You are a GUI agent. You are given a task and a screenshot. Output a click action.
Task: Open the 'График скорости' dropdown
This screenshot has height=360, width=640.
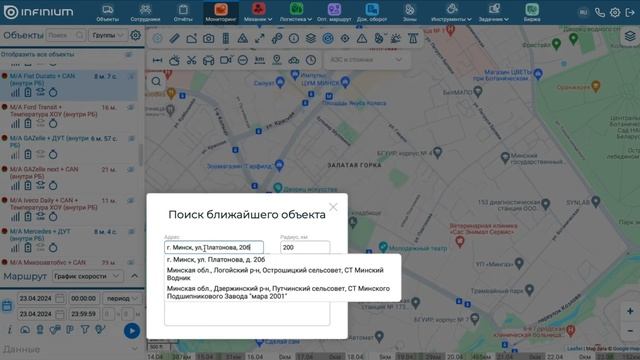coord(88,276)
